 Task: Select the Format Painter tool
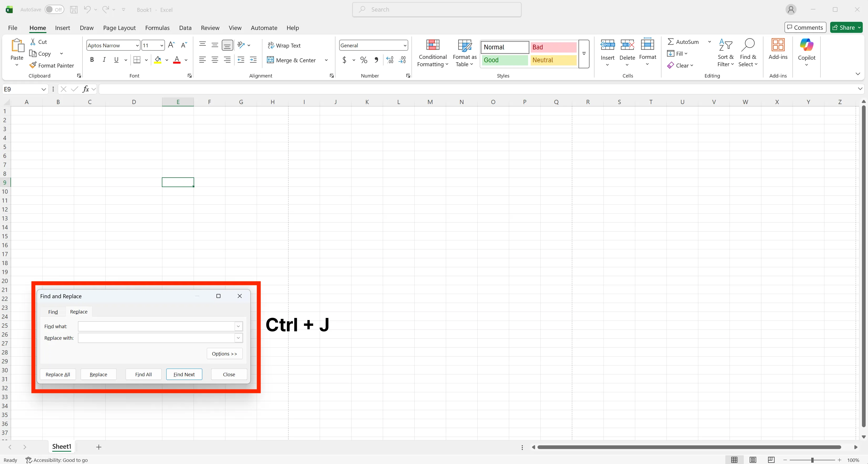(52, 65)
